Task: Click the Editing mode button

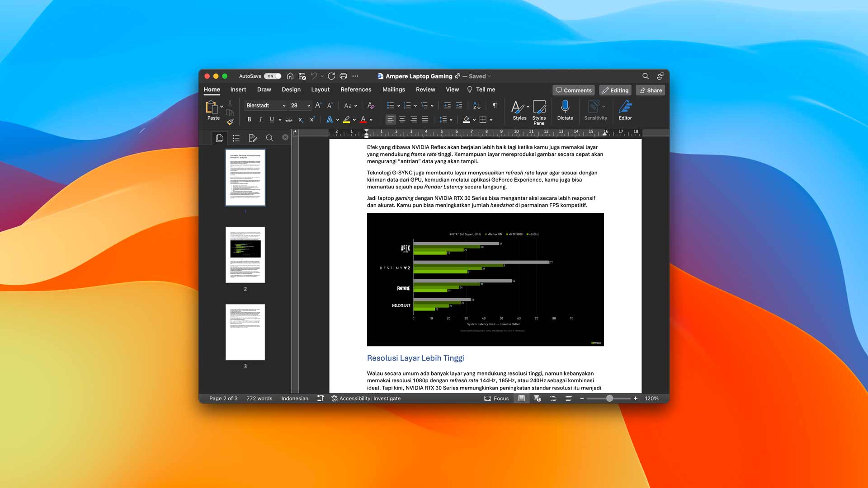Action: [x=615, y=90]
